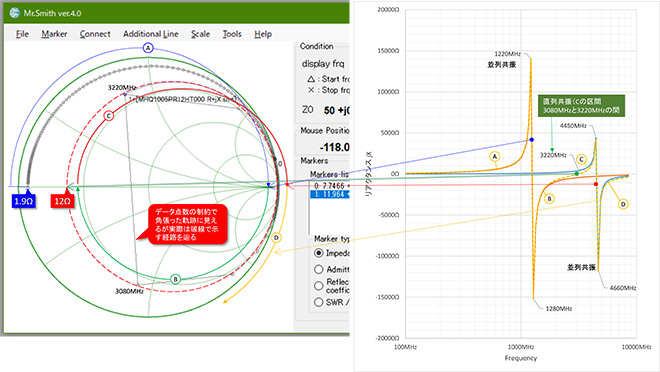
Task: Open the Tools menu
Action: tap(232, 34)
